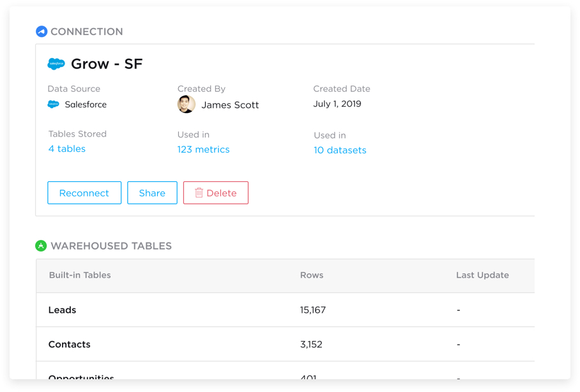
Task: Select the small Salesforce logo under Data Source
Action: 54,104
